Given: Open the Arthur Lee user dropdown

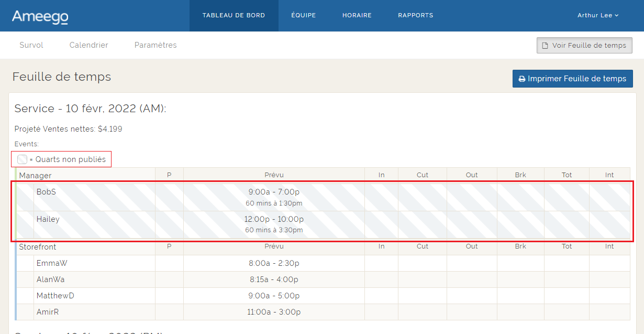Looking at the screenshot, I should click(x=597, y=15).
